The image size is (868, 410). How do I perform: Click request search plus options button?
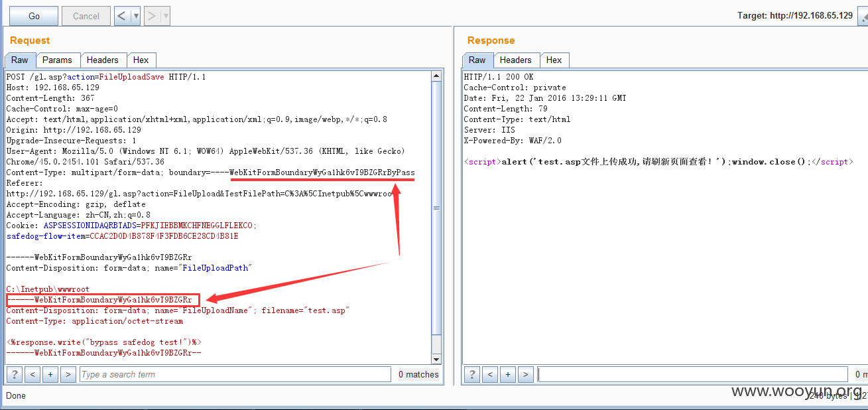50,374
